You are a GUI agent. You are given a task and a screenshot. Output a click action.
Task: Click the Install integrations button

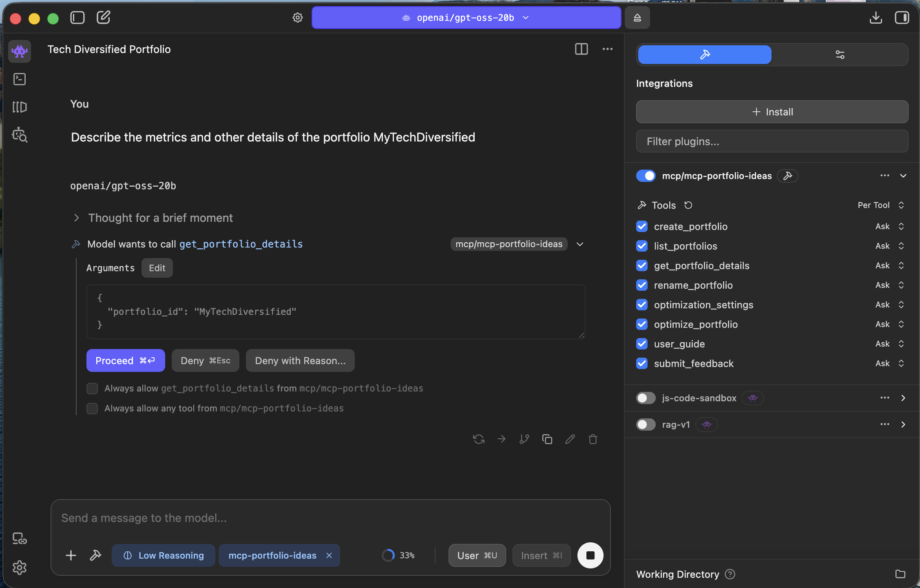772,112
